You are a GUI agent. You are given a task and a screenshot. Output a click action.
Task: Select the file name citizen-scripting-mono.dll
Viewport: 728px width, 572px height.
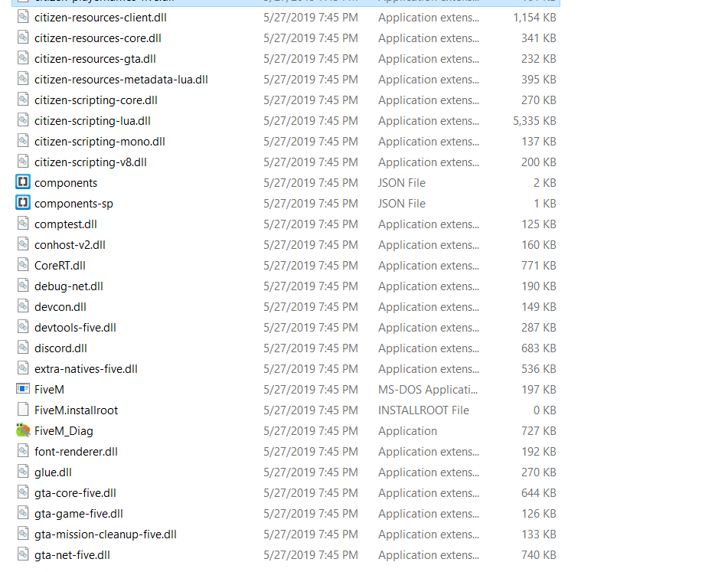[100, 142]
